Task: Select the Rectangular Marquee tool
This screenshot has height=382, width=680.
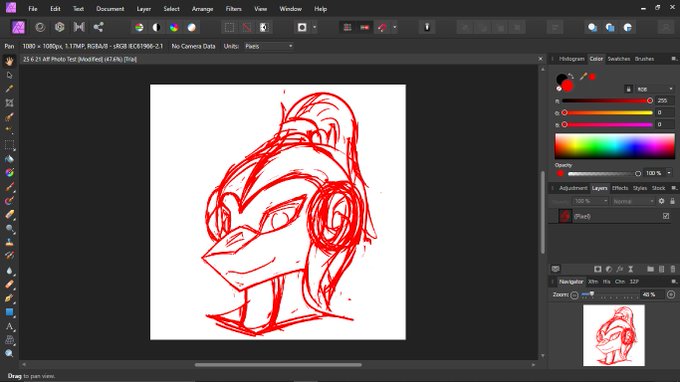Action: (9, 145)
